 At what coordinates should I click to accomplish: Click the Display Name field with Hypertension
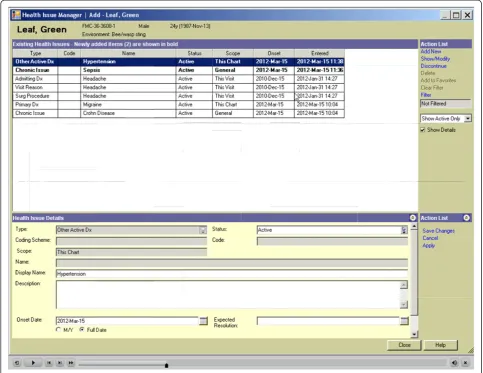[232, 274]
